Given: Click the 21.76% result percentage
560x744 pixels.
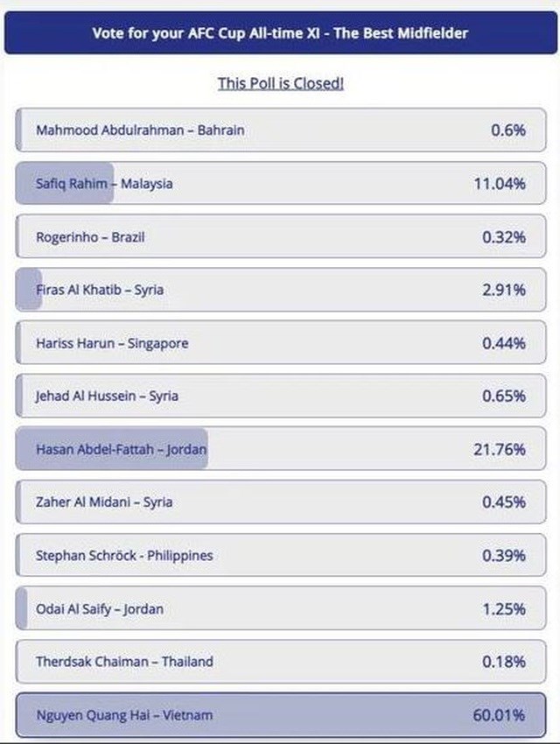Looking at the screenshot, I should click(x=500, y=450).
